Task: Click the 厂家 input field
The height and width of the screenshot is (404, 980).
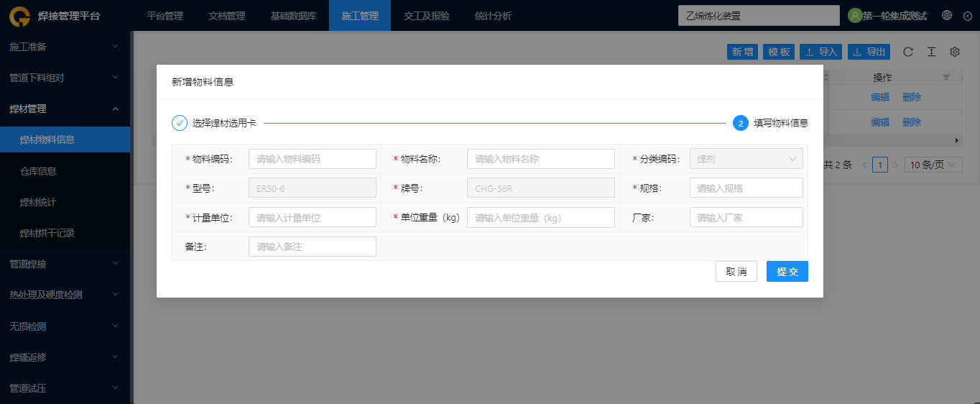Action: pos(746,218)
